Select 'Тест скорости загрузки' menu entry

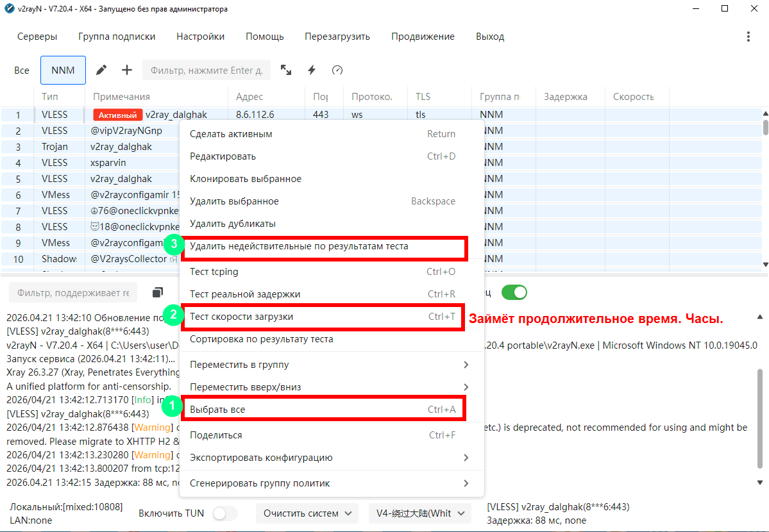click(323, 317)
